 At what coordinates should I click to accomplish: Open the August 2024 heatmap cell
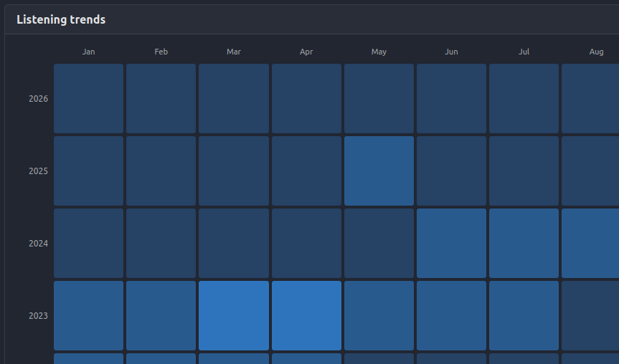[x=590, y=244]
